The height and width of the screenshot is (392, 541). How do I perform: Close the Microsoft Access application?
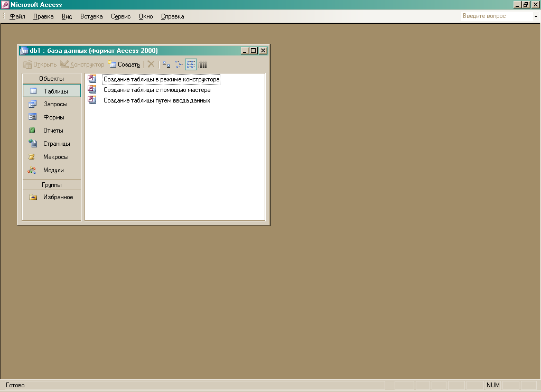click(x=535, y=5)
